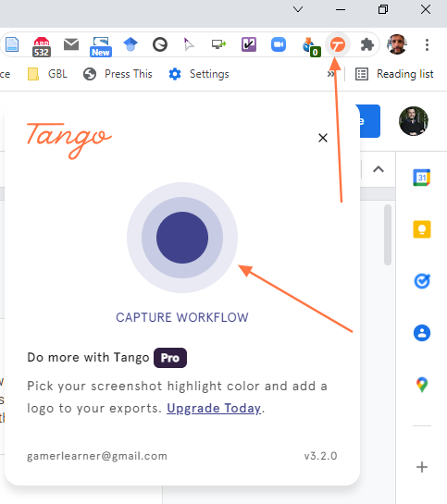This screenshot has height=504, width=447.
Task: Click the blue Share button behind popup
Action: [368, 121]
